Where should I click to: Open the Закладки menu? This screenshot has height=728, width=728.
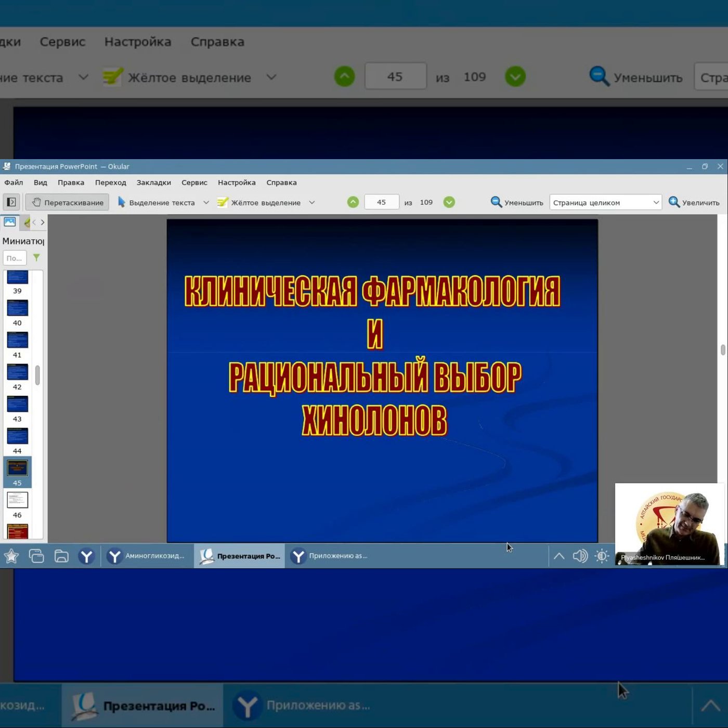coord(154,183)
